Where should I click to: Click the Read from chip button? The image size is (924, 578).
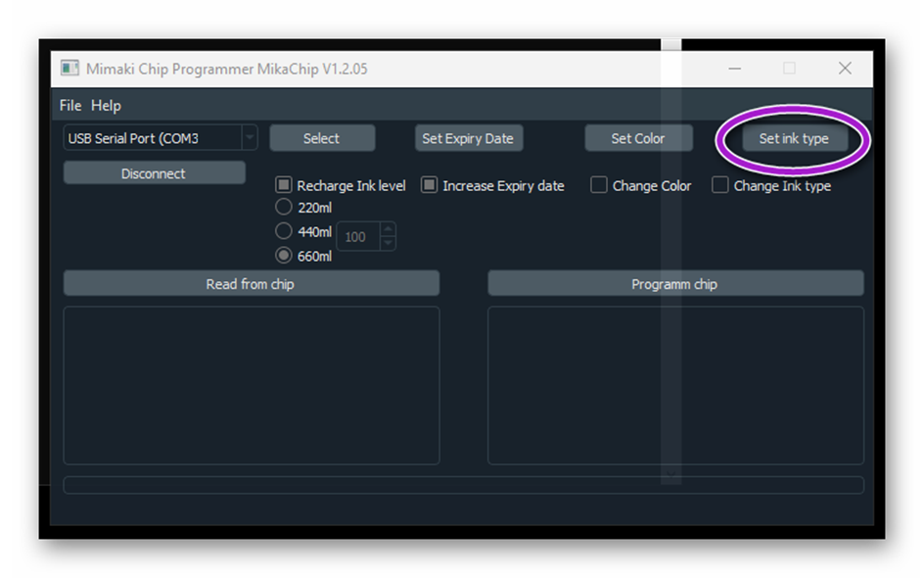(252, 283)
